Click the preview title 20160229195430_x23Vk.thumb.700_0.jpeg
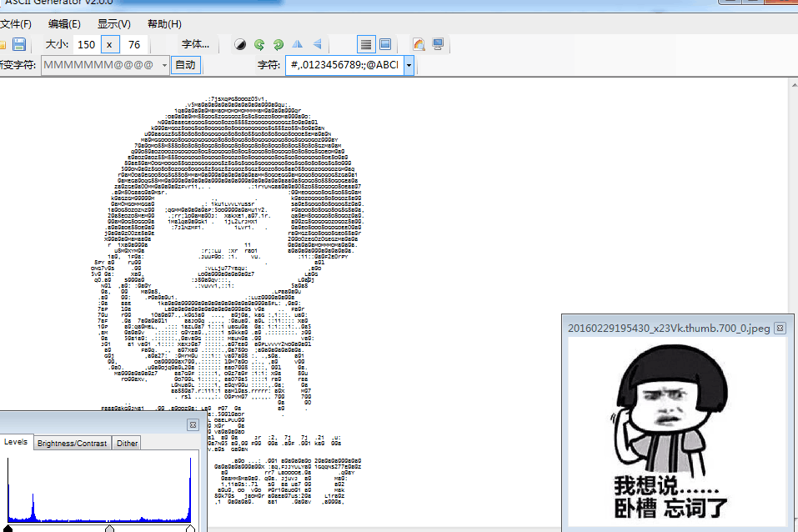 [669, 329]
